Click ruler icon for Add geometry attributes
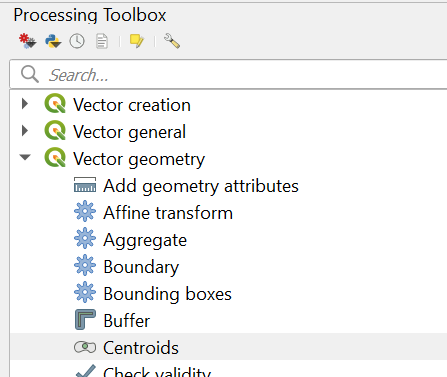The height and width of the screenshot is (377, 447). click(x=85, y=185)
